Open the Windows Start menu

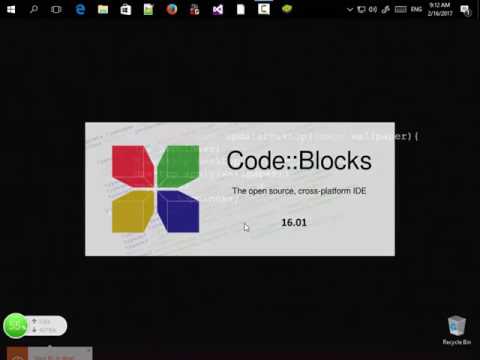click(x=11, y=9)
